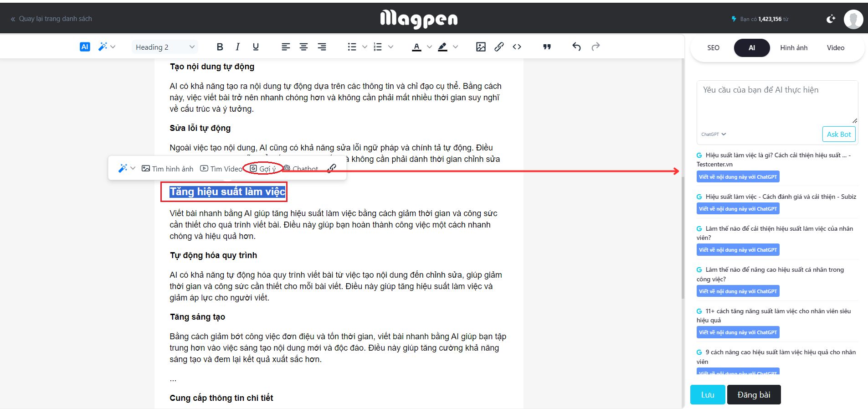Toggle underline formatting
The image size is (868, 409).
click(x=256, y=47)
